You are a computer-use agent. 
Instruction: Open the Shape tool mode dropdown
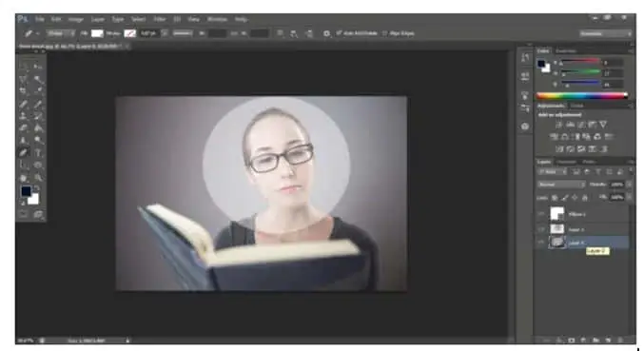click(61, 33)
